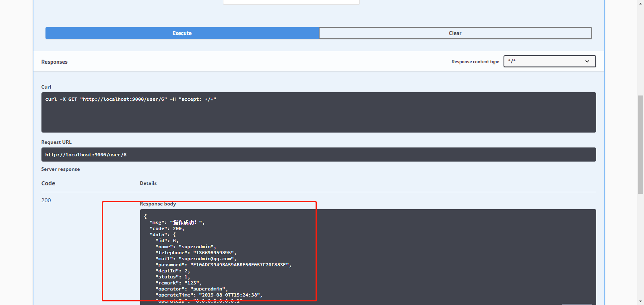Screen dimensions: 644x305
Task: Click the "msg" line in response body
Action: (x=177, y=222)
